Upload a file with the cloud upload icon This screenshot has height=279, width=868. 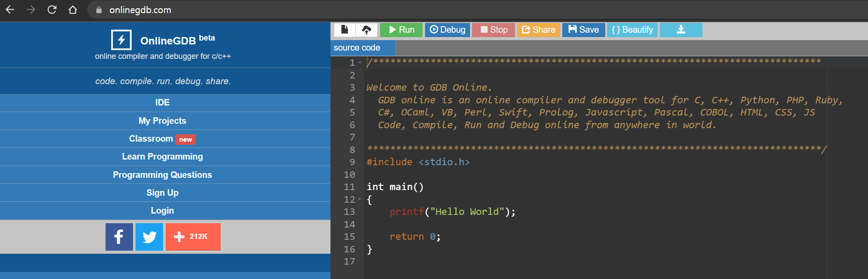(367, 30)
